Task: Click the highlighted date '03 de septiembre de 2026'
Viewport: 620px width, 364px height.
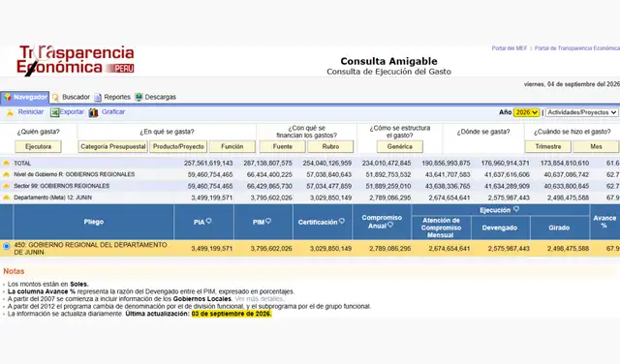Action: [x=232, y=314]
